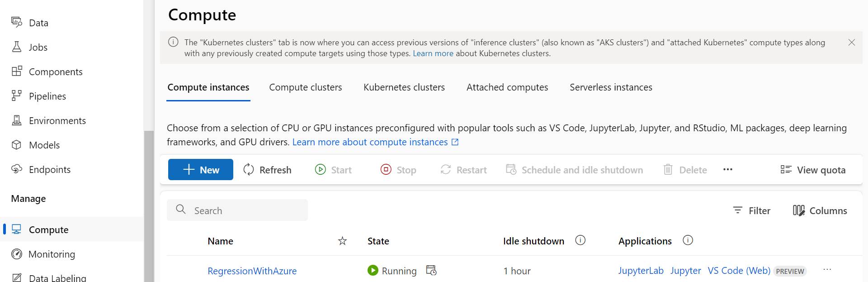Refresh the compute instances list
Viewport: 868px width, 282px height.
coord(267,170)
